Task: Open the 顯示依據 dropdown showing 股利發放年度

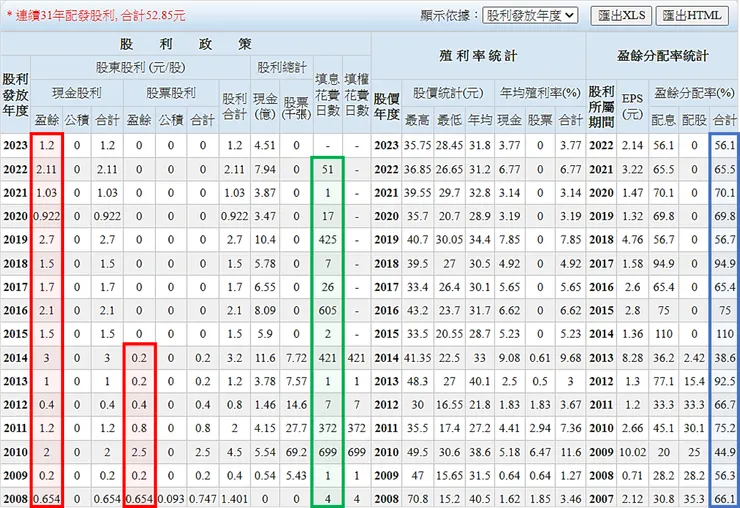Action: click(530, 16)
